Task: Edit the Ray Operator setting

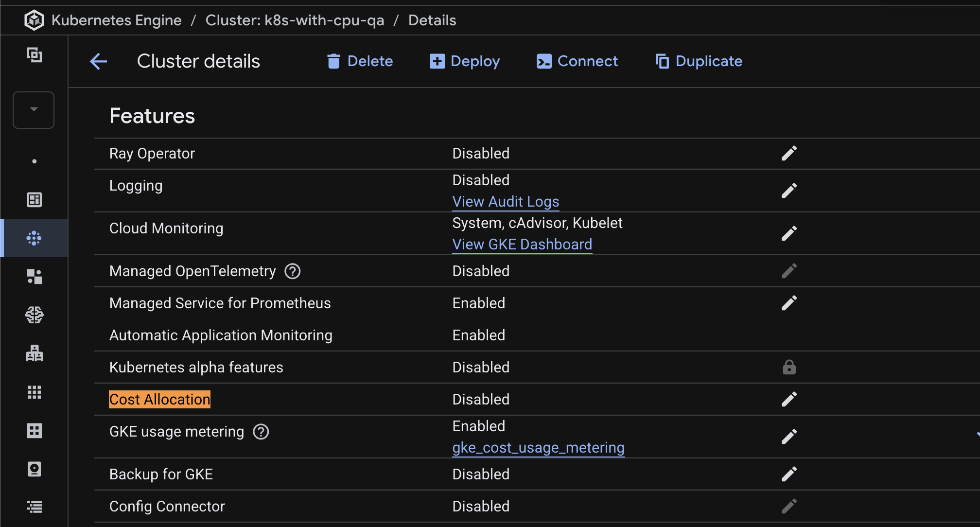Action: 788,153
